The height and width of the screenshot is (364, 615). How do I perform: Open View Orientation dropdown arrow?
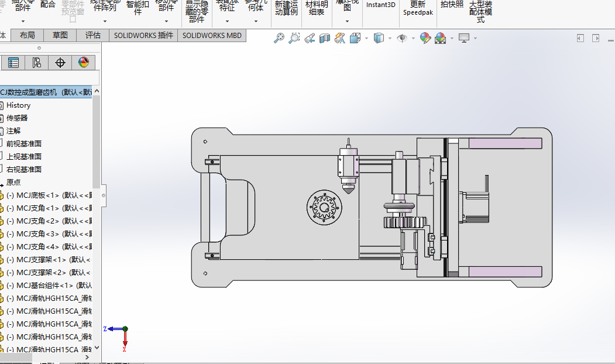pos(366,39)
